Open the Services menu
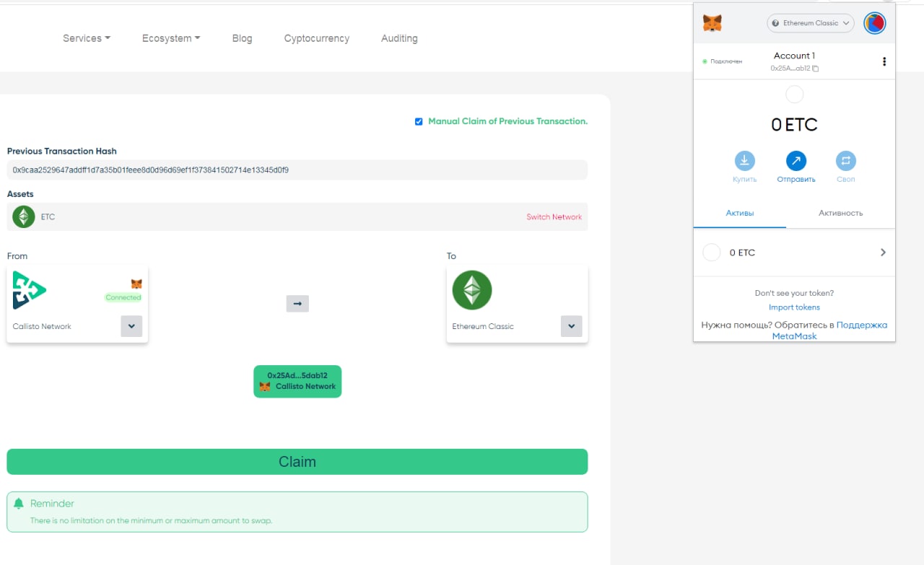This screenshot has height=565, width=924. [x=87, y=38]
